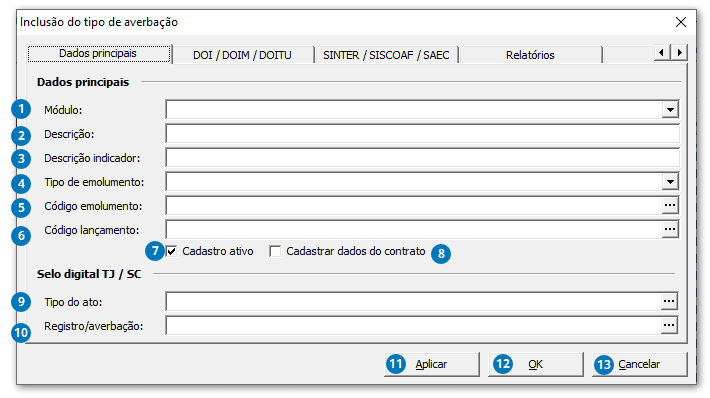Screen dimensions: 710x398
Task: Open lookup button for Tipo do ato
Action: [x=669, y=302]
